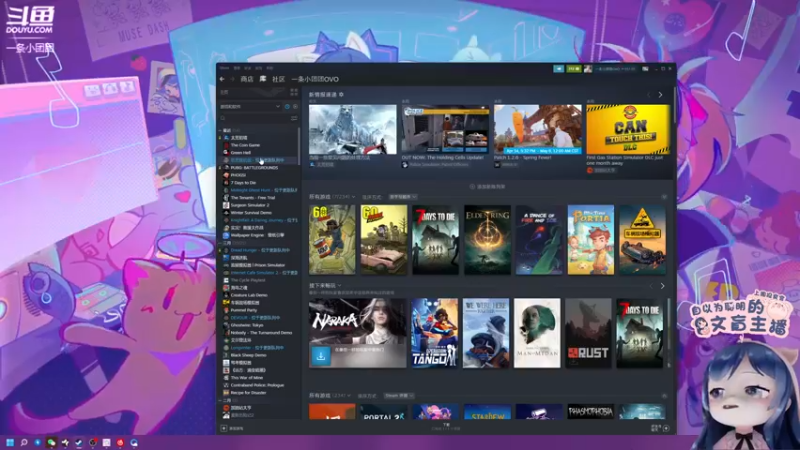Open the blue announcements button in title bar
Viewport: 800px width, 450px height.
(x=559, y=68)
